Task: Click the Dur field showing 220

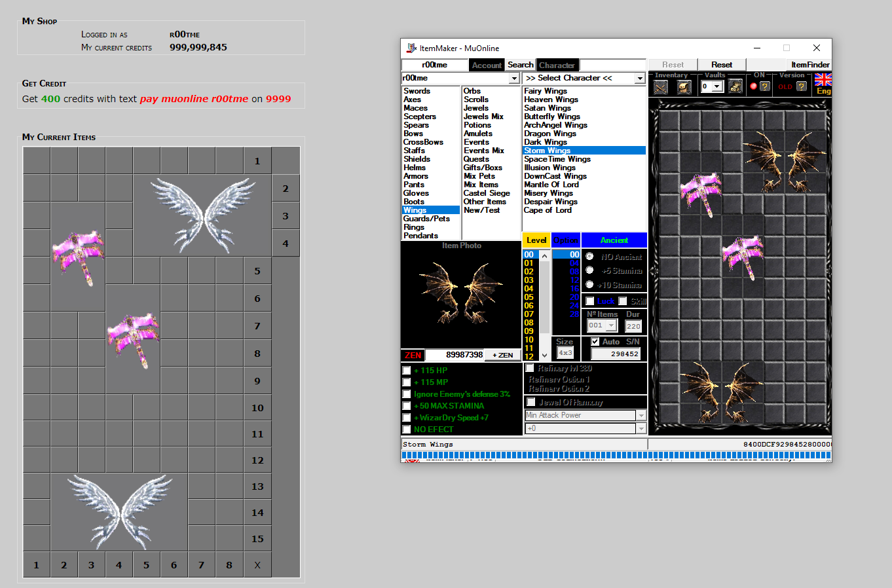Action: [633, 325]
